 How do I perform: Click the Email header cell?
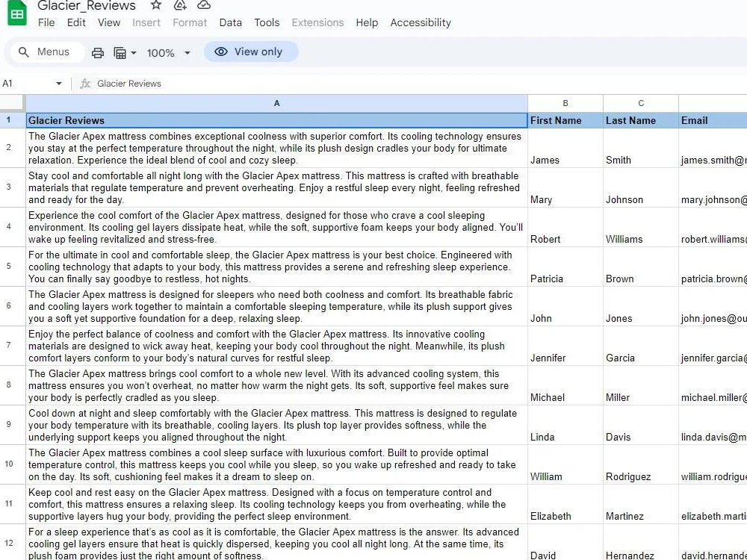pyautogui.click(x=713, y=120)
